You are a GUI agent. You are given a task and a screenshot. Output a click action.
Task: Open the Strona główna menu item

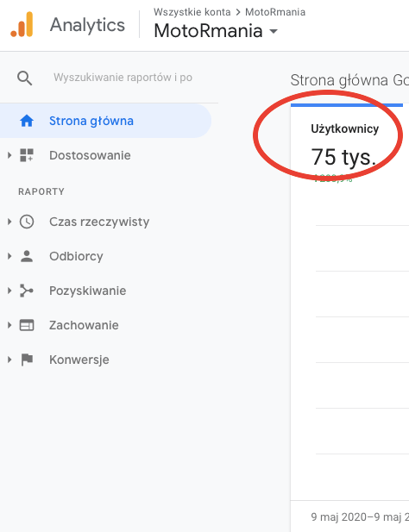(x=105, y=121)
